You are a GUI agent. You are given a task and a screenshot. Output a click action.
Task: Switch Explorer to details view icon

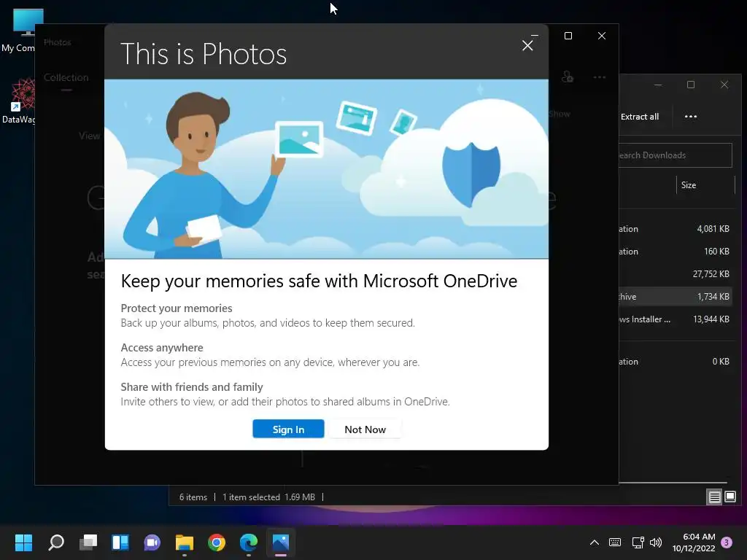(x=714, y=497)
